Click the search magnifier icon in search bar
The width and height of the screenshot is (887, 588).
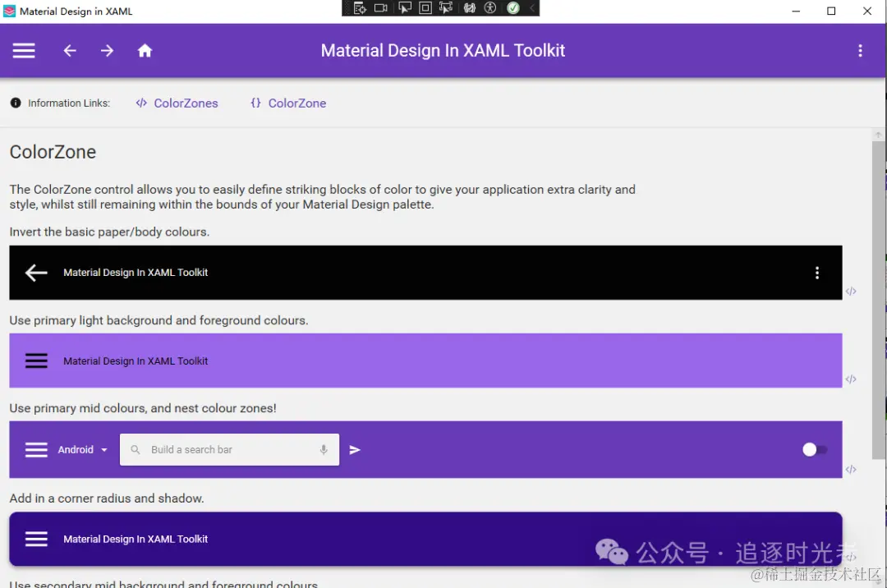click(x=136, y=449)
